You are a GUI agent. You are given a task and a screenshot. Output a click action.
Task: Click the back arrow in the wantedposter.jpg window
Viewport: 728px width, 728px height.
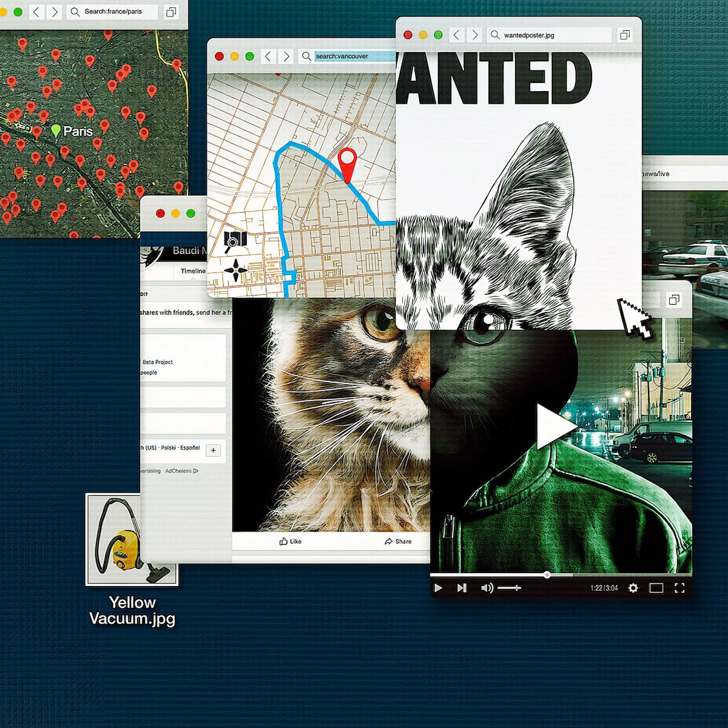(x=457, y=35)
